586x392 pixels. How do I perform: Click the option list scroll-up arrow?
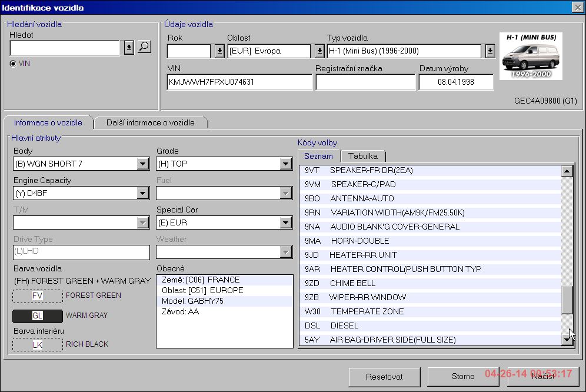[567, 171]
